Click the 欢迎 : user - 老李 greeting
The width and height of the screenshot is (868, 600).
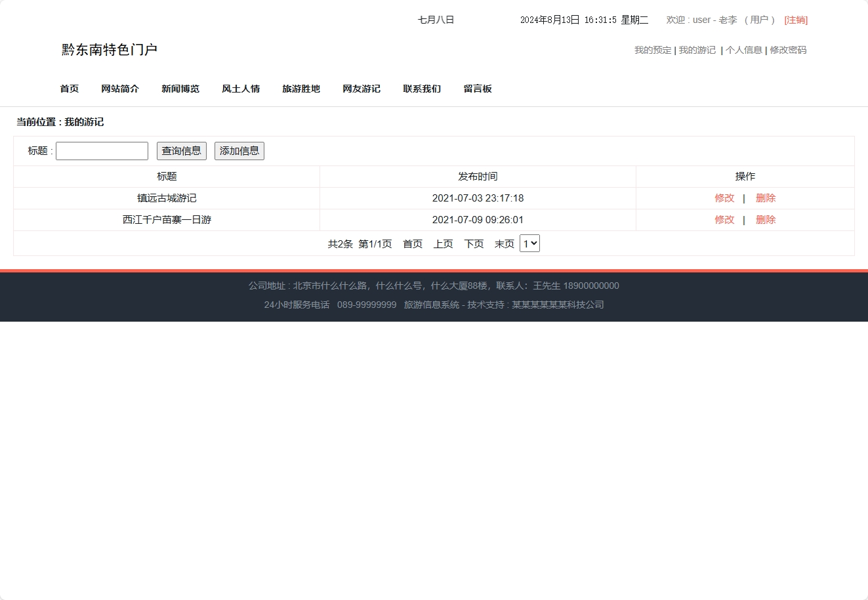point(701,20)
